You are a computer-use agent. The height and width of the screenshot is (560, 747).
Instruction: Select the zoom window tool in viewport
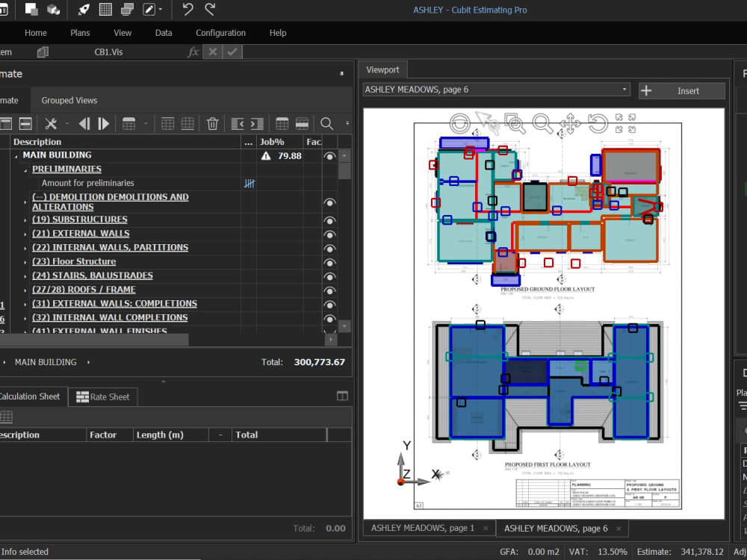click(515, 123)
